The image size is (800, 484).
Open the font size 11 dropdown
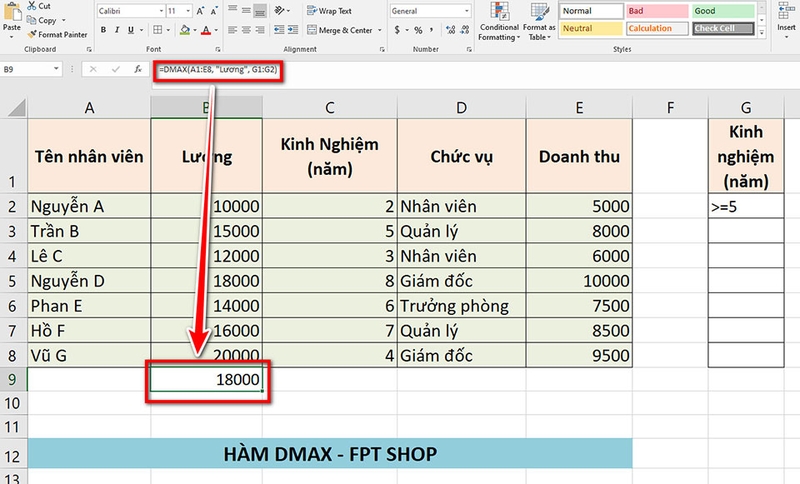pos(188,11)
